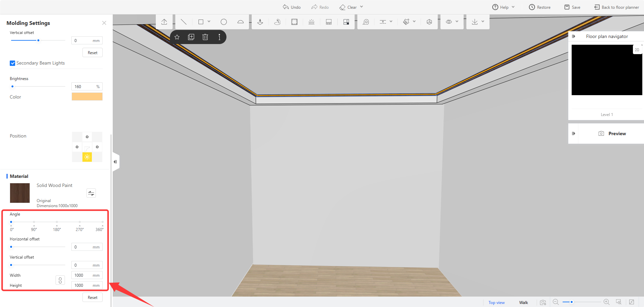Viewport: 644px width, 307px height.
Task: Click Back to floor planner
Action: [x=617, y=7]
